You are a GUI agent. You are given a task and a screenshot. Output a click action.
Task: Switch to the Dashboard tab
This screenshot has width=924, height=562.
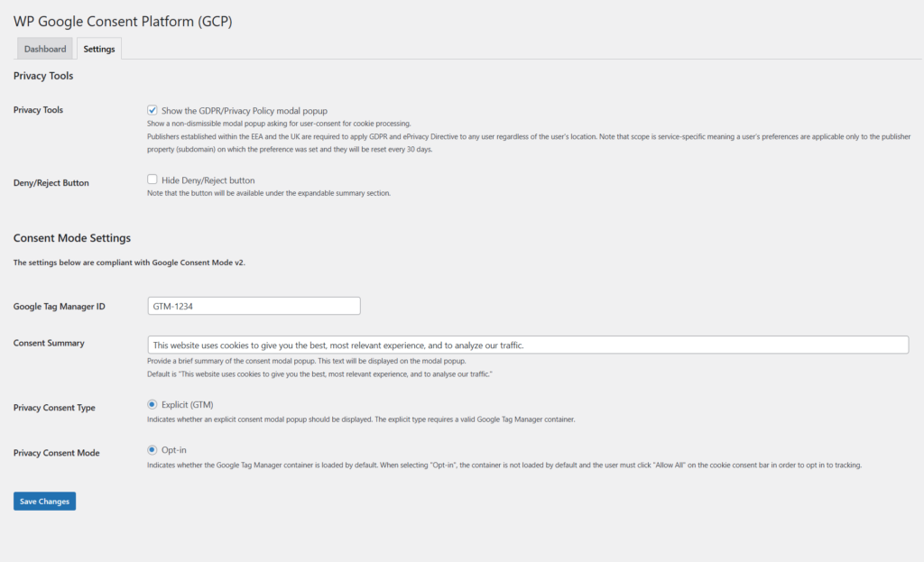coord(45,49)
